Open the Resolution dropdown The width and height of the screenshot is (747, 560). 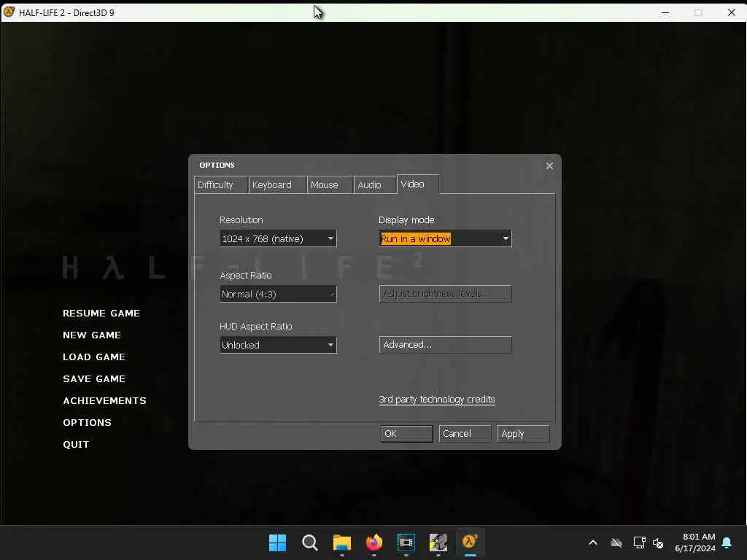(278, 238)
